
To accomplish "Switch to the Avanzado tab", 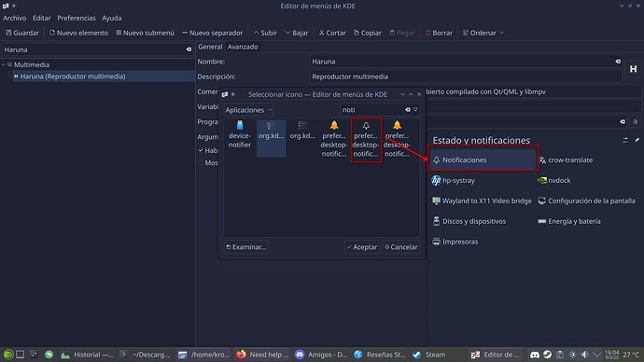I will 243,47.
